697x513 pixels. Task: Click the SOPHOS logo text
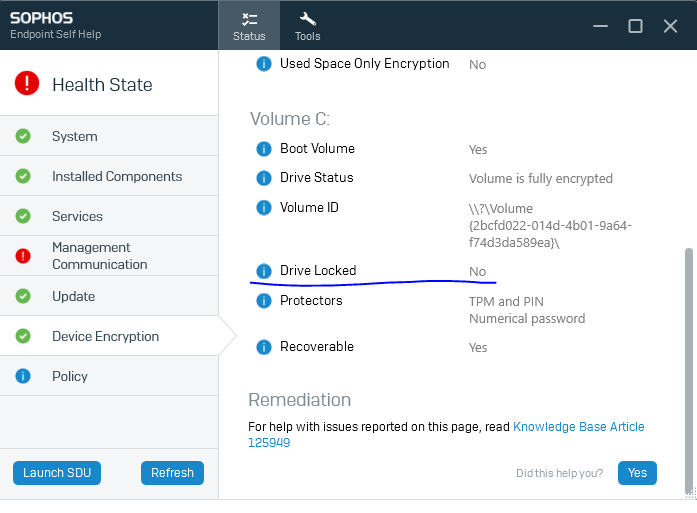point(41,18)
